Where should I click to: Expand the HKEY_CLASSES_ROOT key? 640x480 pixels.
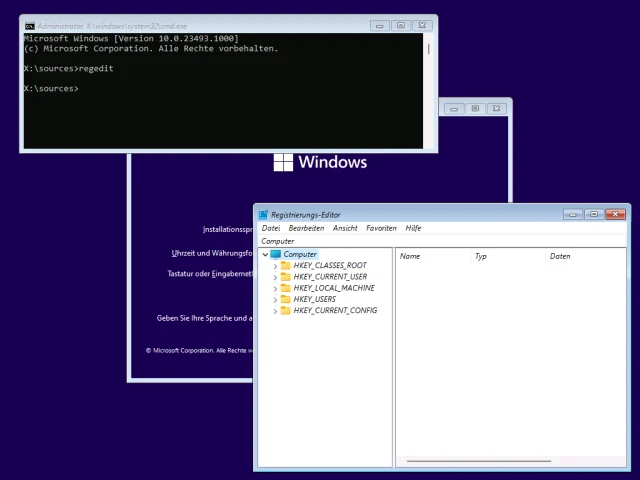click(275, 266)
